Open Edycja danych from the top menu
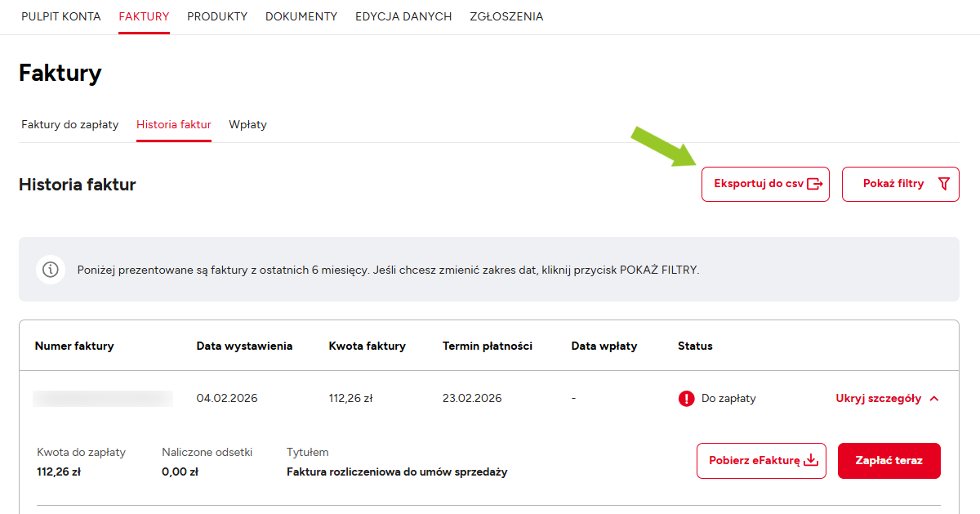Screen dimensions: 980x514 (x=403, y=16)
